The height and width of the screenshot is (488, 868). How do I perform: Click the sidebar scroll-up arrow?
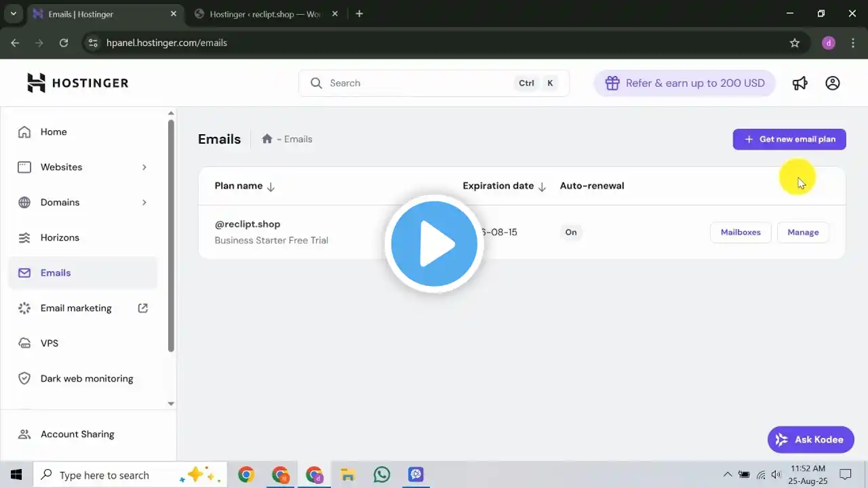click(x=171, y=113)
